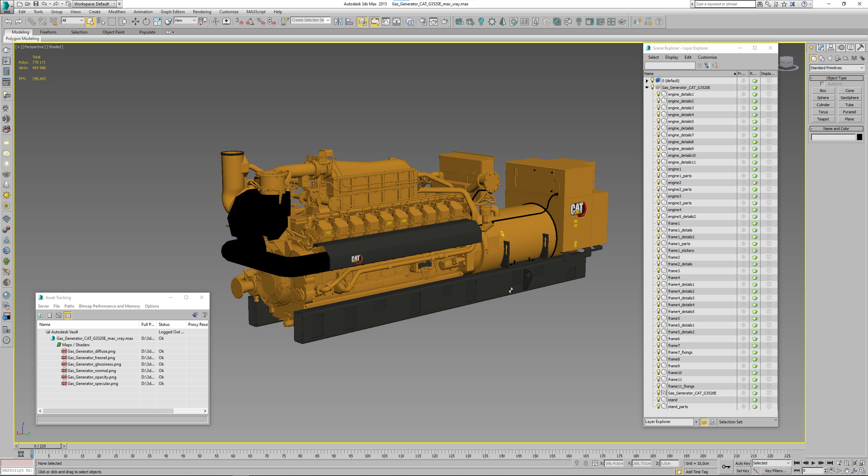This screenshot has height=476, width=868.
Task: Open Bitmap Performance and Memory menu
Action: [x=109, y=306]
